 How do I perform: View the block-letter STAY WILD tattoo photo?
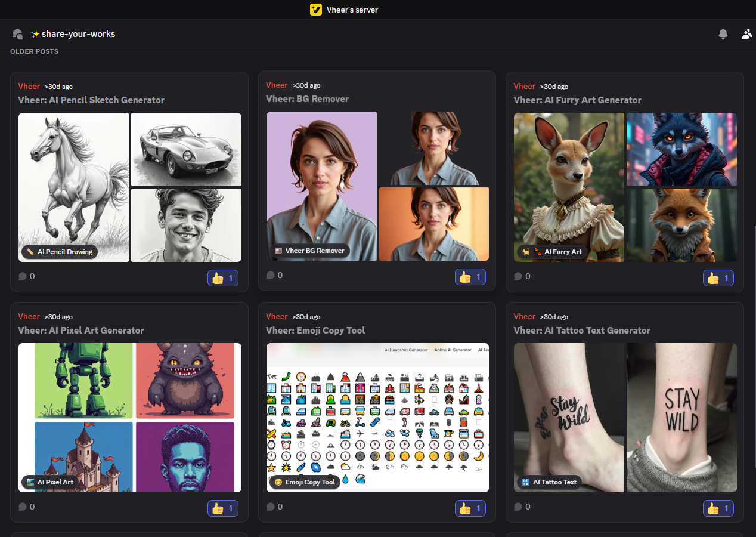tap(681, 418)
